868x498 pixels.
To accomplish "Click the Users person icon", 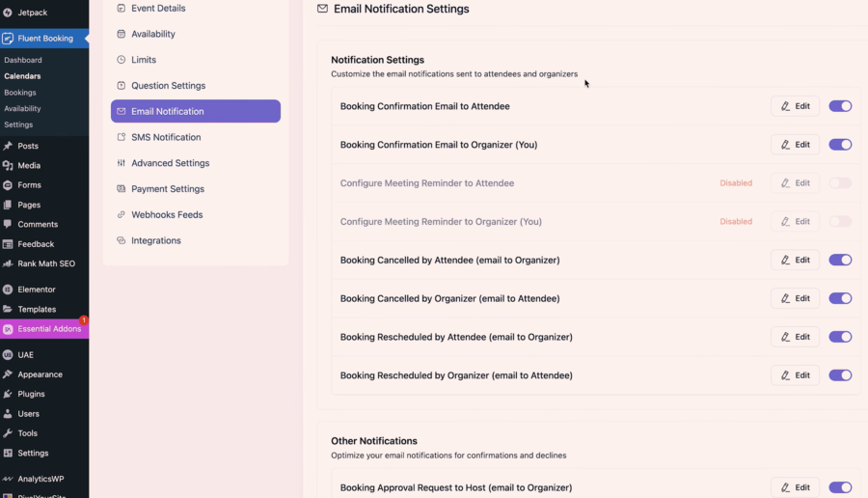I will pyautogui.click(x=8, y=414).
